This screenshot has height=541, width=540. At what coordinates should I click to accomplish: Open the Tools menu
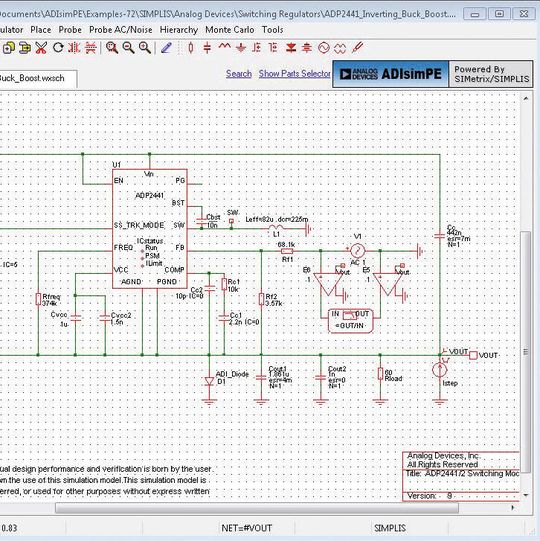pos(273,30)
